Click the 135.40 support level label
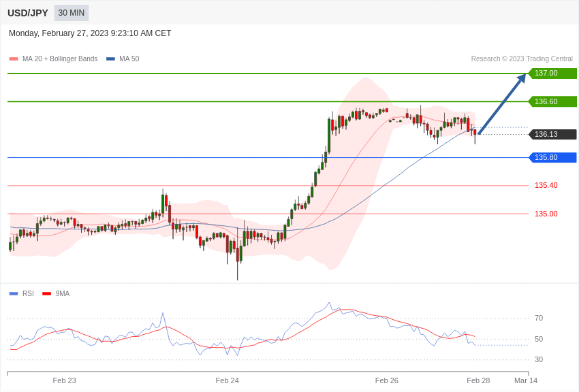This screenshot has height=392, width=579. click(x=546, y=186)
